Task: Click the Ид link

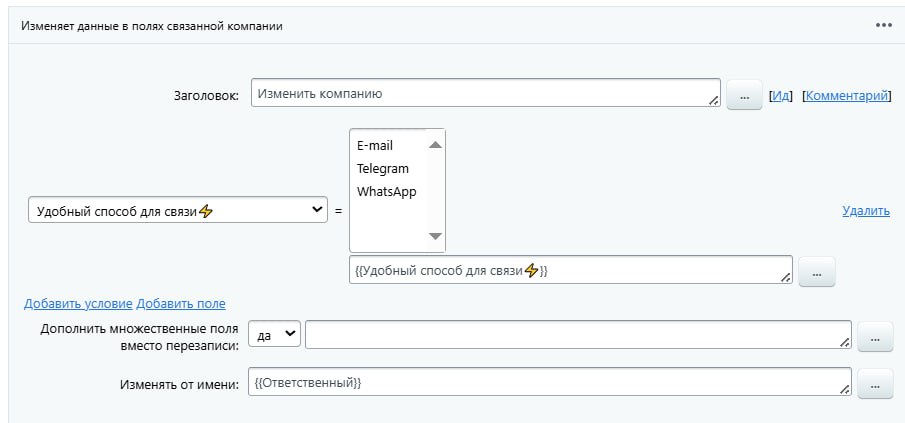Action: [781, 96]
